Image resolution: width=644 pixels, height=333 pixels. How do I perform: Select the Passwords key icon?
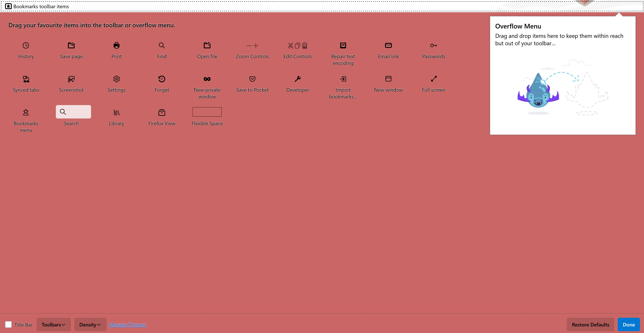click(x=434, y=45)
